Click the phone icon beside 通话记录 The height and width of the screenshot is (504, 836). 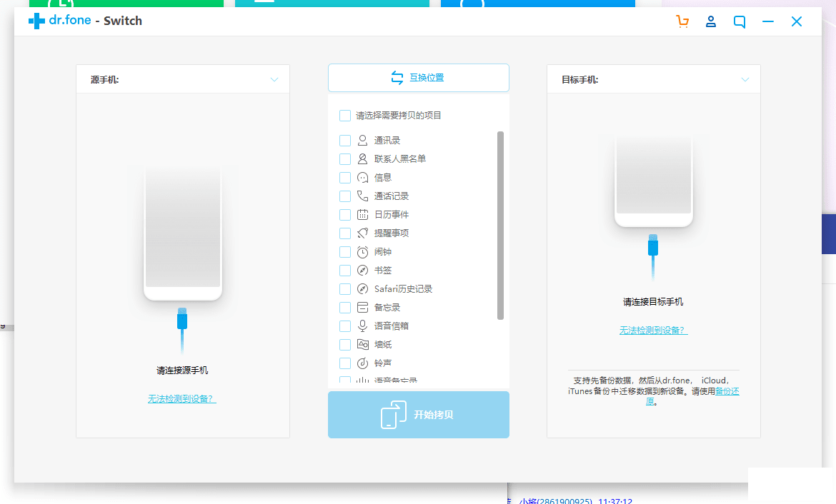coord(362,196)
